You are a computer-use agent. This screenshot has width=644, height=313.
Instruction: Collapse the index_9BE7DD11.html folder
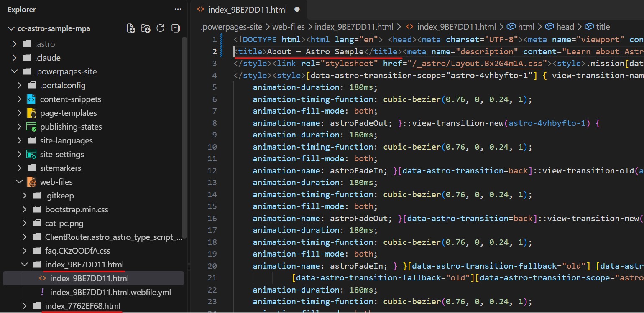point(24,265)
